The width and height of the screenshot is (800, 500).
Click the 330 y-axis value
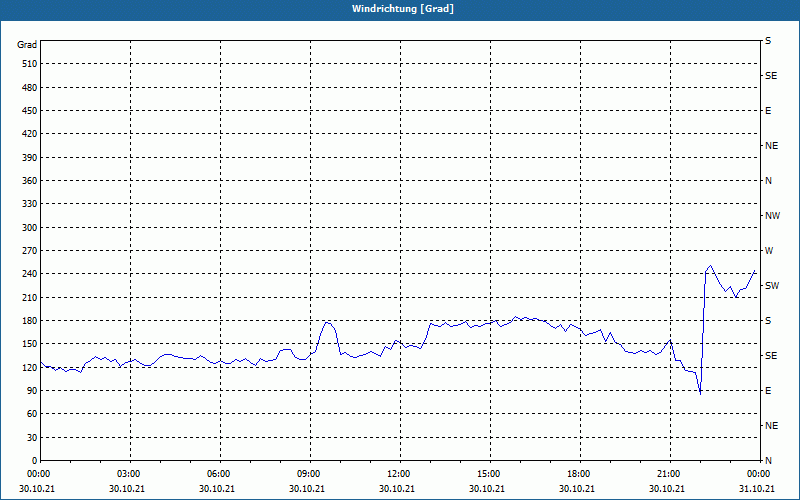[30, 204]
